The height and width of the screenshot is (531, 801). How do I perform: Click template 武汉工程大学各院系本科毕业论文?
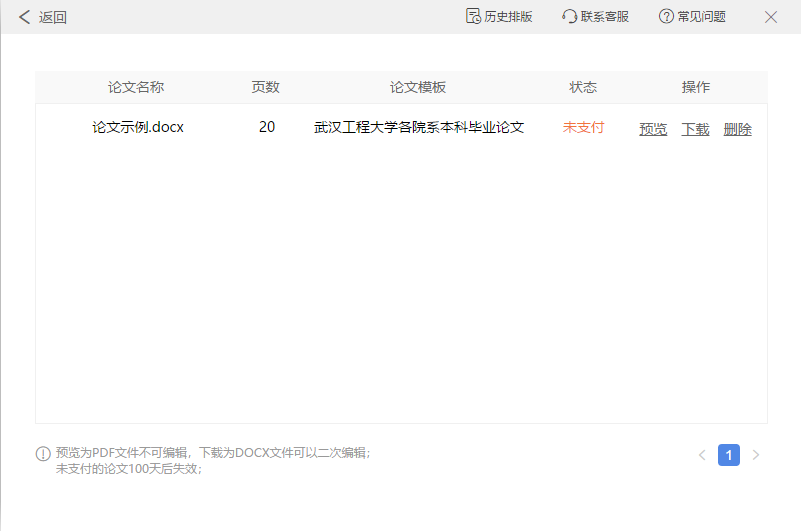(x=419, y=127)
